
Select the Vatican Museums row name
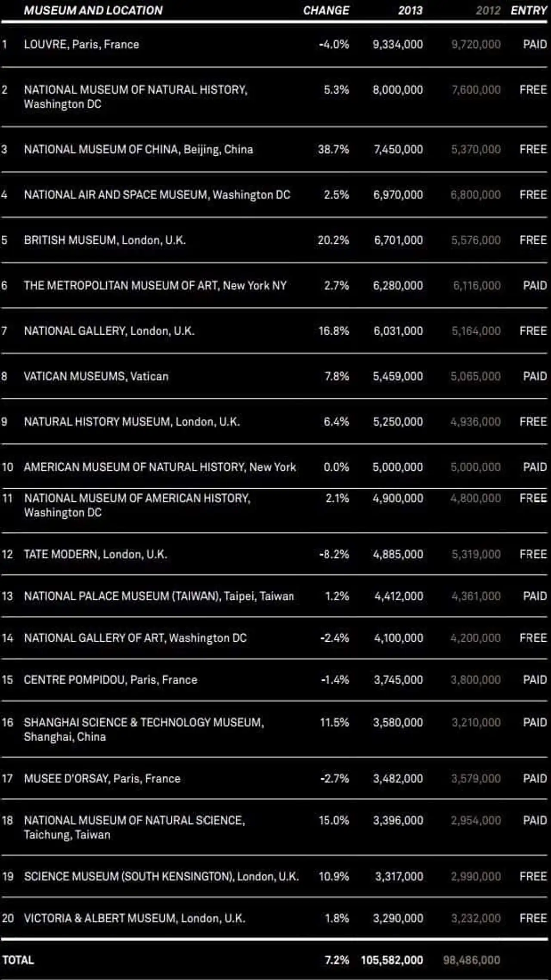click(96, 376)
